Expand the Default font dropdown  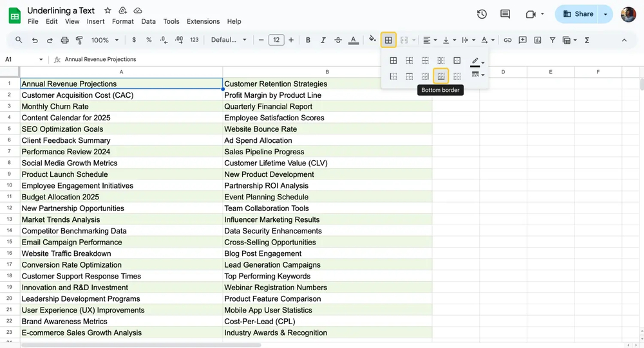pos(229,40)
